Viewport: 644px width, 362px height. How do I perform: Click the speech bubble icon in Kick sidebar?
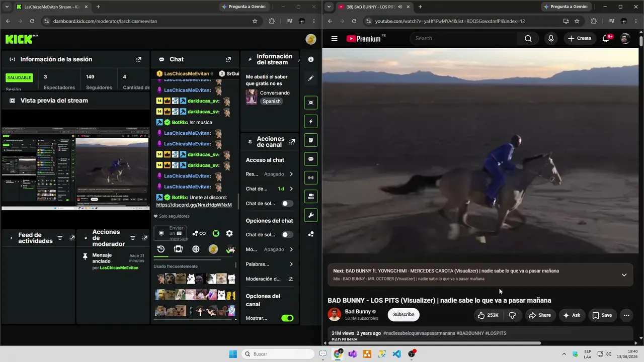click(x=311, y=159)
